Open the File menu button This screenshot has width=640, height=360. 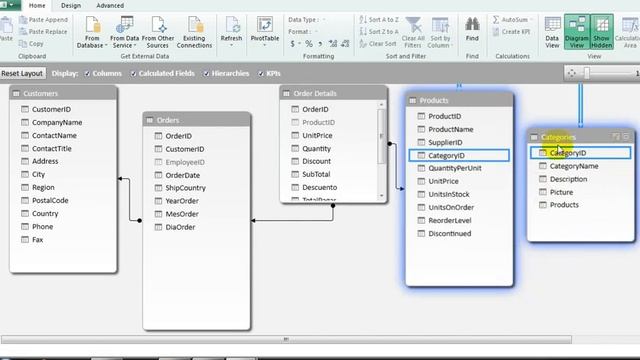[10, 5]
